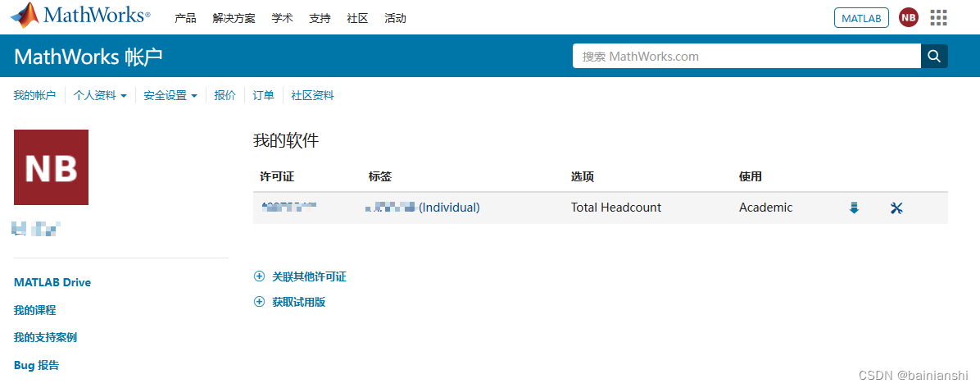The image size is (980, 388).
Task: Open the 我的课程 link
Action: click(x=35, y=310)
